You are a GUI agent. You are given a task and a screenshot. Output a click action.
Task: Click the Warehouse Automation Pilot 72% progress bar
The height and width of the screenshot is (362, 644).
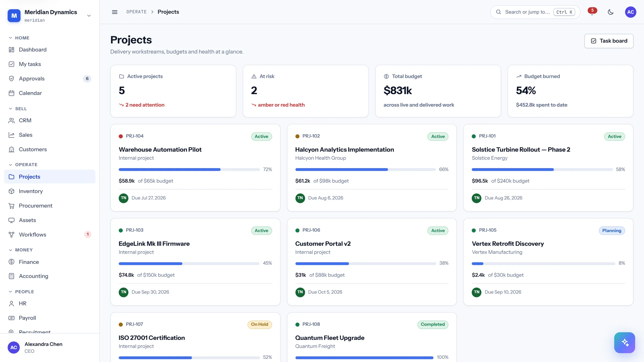[x=189, y=169]
